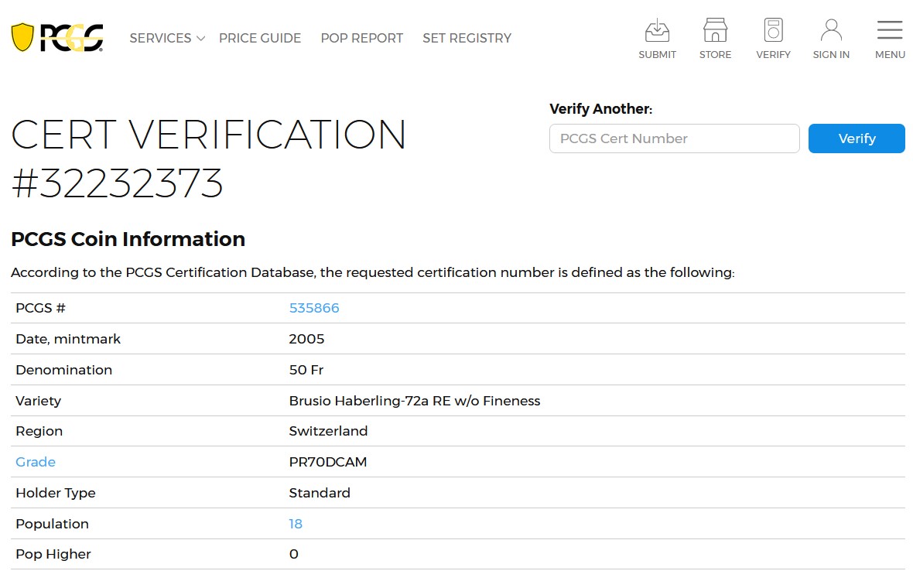Click the PR70DCAM grade value
This screenshot has height=588, width=913.
pos(328,462)
